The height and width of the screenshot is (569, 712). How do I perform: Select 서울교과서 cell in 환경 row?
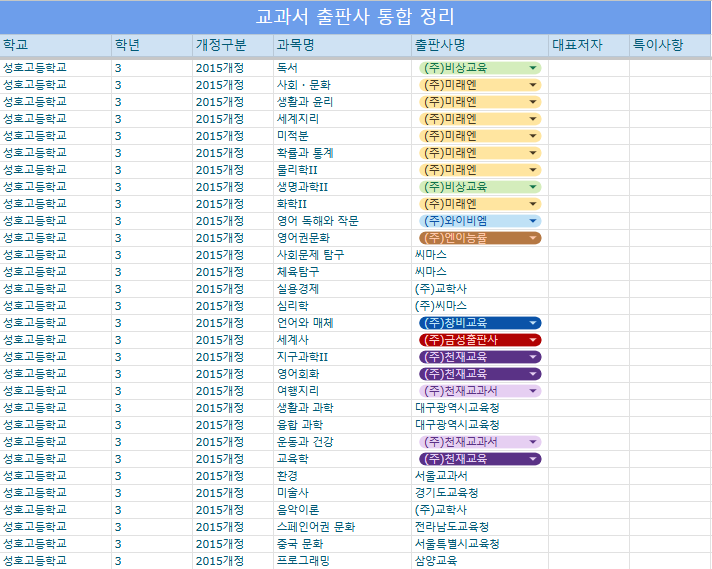coord(480,476)
